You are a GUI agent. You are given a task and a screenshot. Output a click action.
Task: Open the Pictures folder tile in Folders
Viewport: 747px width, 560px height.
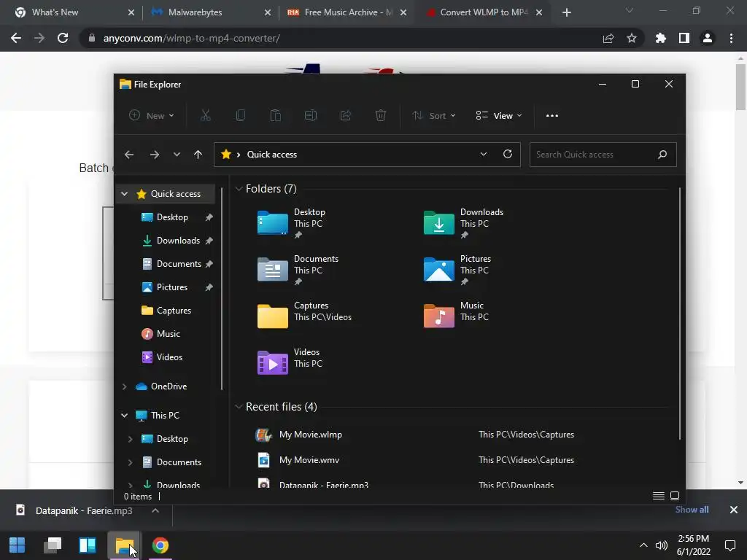pos(457,270)
